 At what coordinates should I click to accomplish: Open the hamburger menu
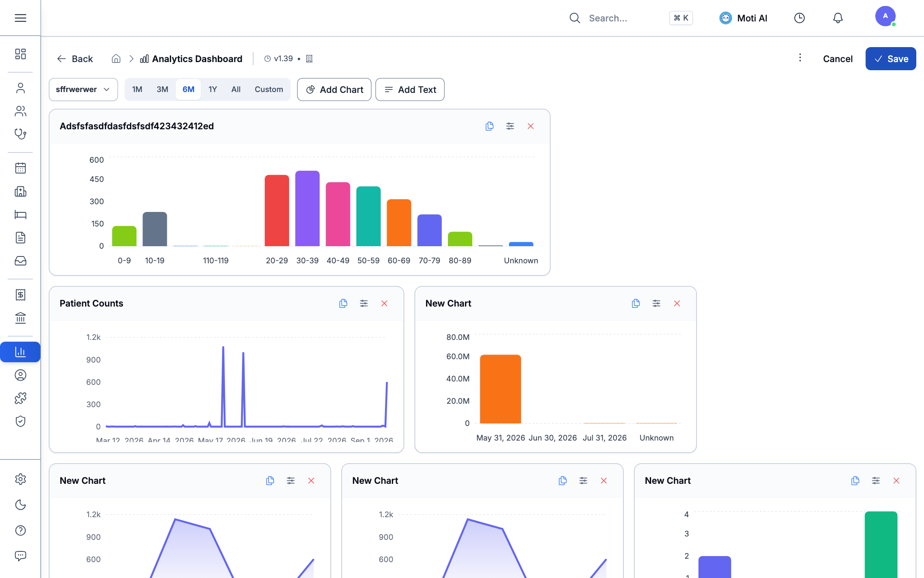point(20,18)
